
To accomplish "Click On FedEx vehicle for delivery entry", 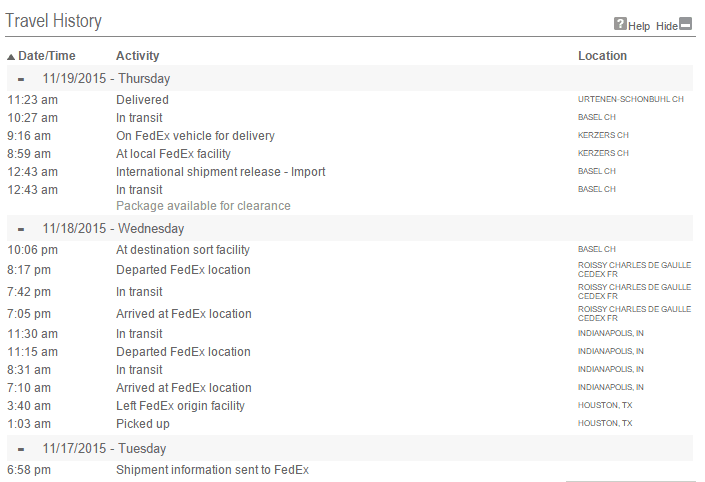I will [x=195, y=136].
